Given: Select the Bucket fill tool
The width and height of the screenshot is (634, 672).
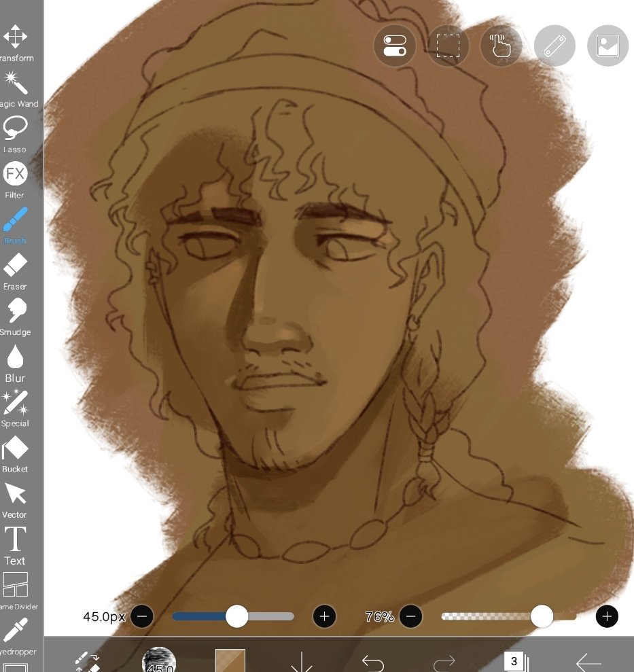Looking at the screenshot, I should 15,455.
